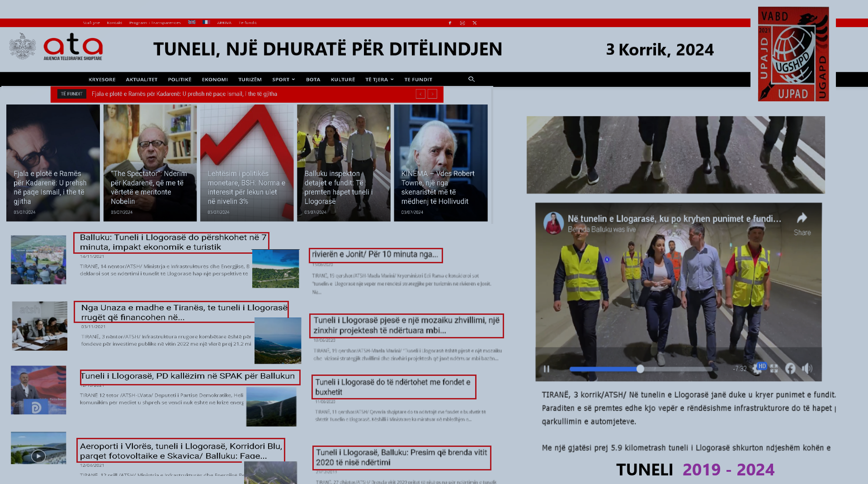
Task: Switch language via the French flag icon
Action: click(206, 22)
